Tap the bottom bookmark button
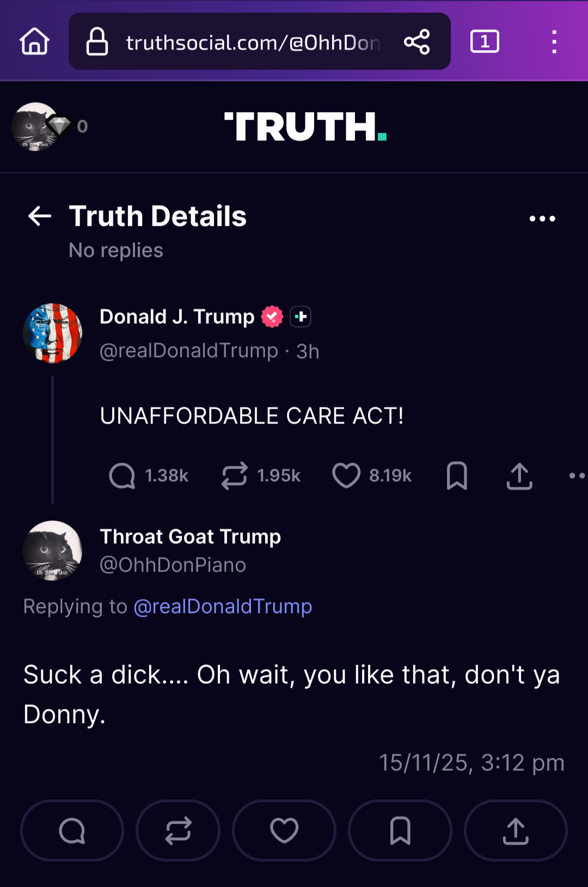The height and width of the screenshot is (887, 588). [400, 830]
